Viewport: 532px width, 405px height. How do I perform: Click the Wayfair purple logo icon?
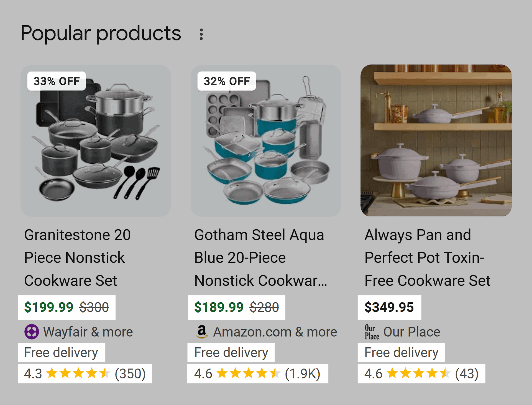pyautogui.click(x=32, y=332)
